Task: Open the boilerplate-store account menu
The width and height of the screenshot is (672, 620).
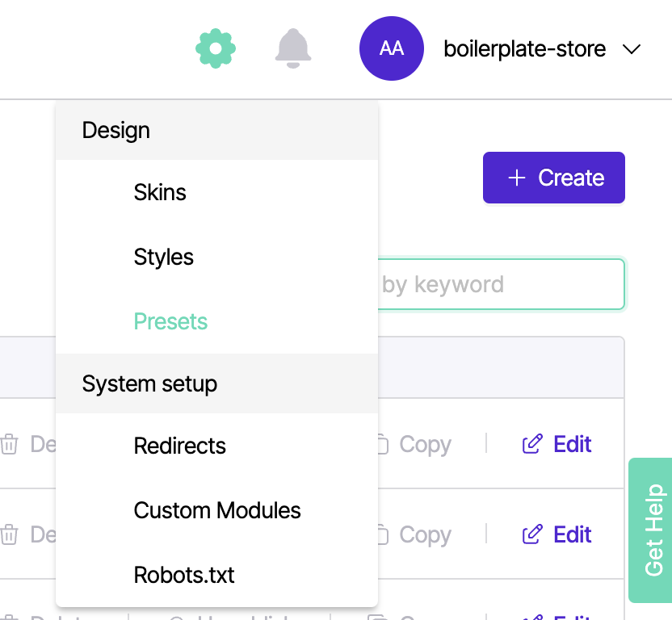Action: coord(524,49)
